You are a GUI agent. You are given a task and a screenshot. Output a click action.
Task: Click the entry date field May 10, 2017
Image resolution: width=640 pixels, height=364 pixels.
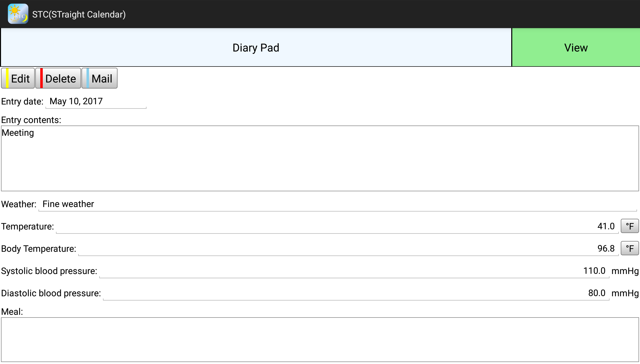pos(96,101)
